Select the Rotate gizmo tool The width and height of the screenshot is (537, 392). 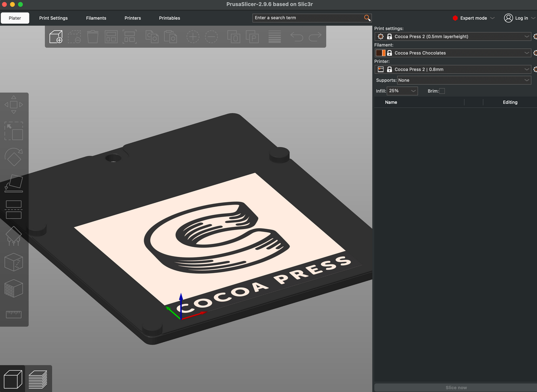pos(13,157)
